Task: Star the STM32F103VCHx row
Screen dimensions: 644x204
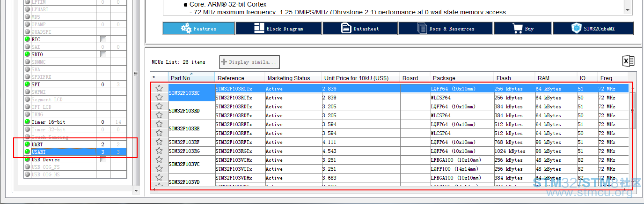Action: click(159, 159)
